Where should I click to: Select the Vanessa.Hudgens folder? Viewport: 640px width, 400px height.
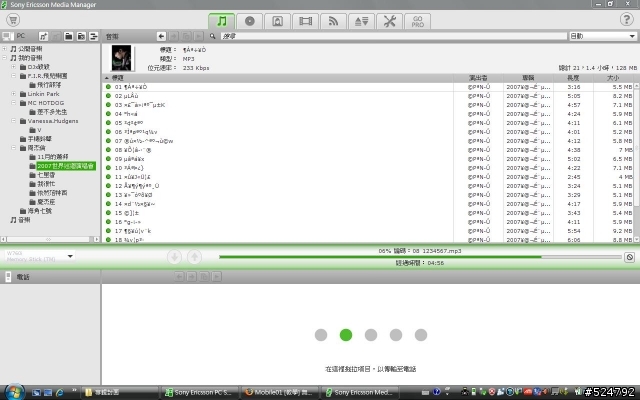(53, 121)
